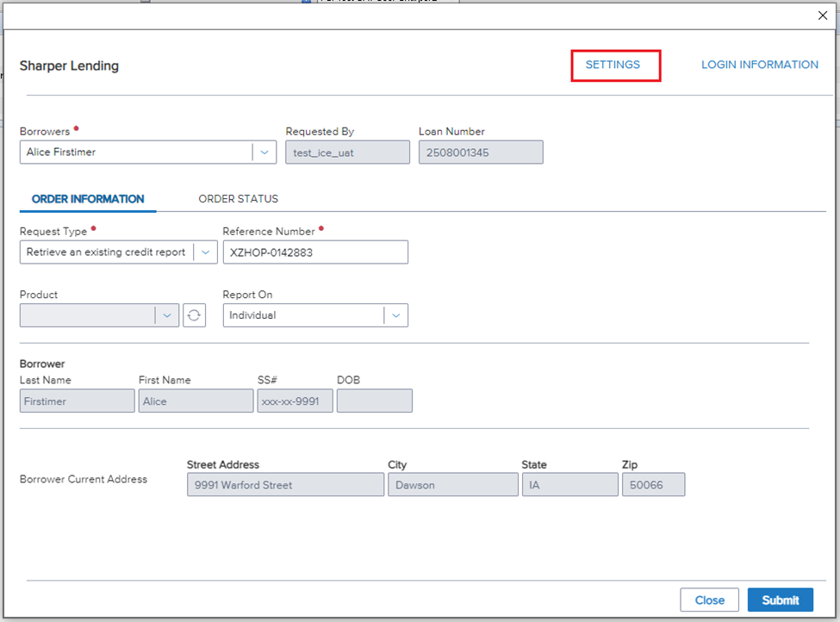Click the borrower Last Name field
The width and height of the screenshot is (840, 622).
78,401
